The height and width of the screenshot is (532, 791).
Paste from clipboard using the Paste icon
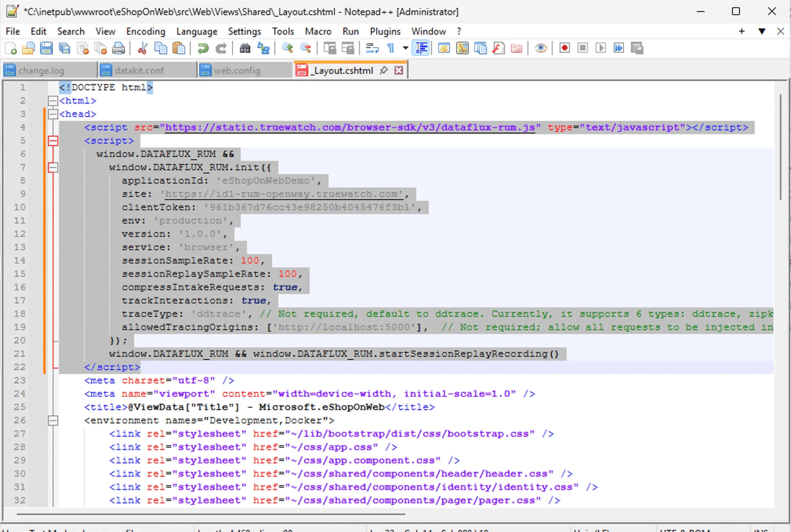point(179,49)
